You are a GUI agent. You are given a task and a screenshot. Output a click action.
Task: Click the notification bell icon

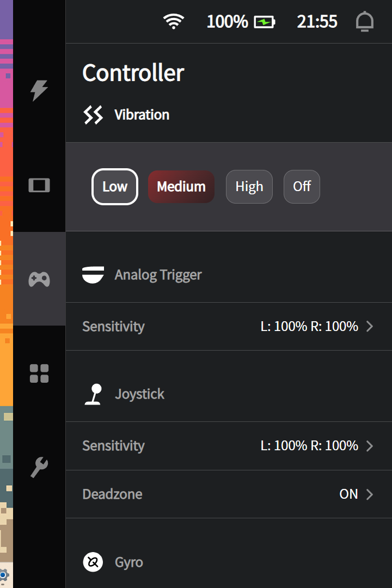click(x=365, y=22)
